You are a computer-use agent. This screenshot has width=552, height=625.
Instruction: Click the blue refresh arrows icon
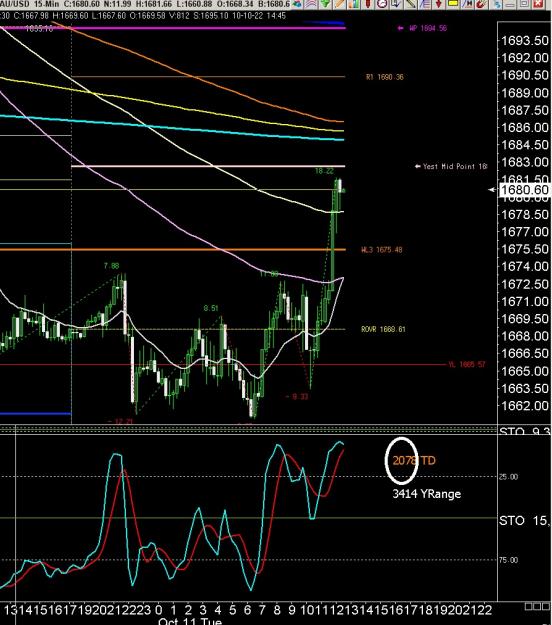[x=497, y=4]
